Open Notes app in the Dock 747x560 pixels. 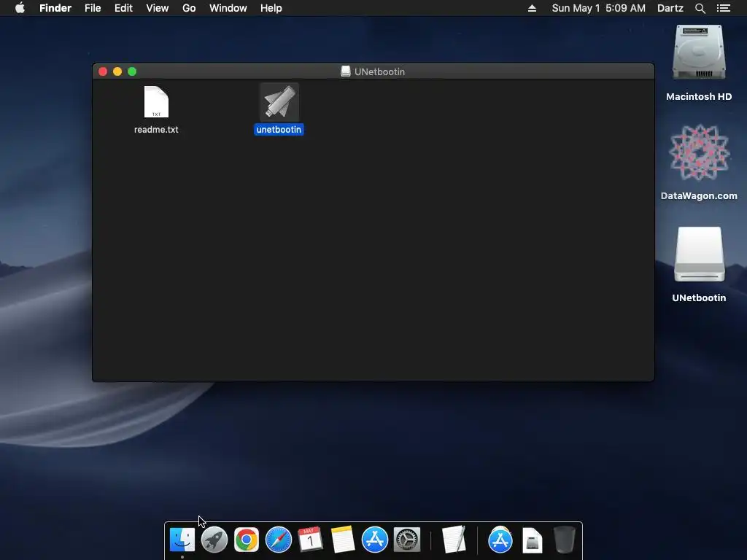point(343,540)
